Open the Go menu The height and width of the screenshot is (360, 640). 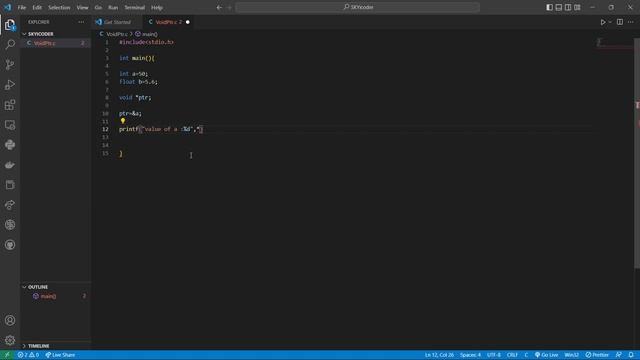coord(98,7)
